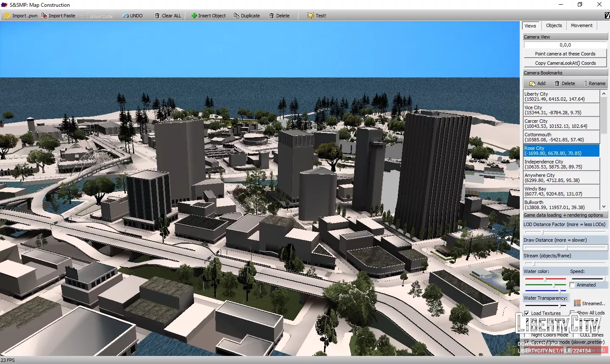Click the LOD Distance Factor slider
Viewport: 610px width, 364px height.
pos(565,232)
